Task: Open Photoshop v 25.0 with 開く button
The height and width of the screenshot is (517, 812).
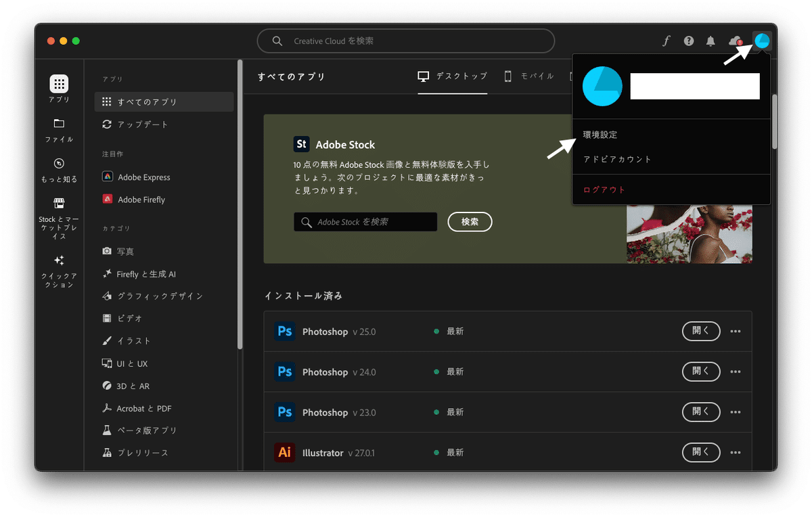Action: (700, 332)
